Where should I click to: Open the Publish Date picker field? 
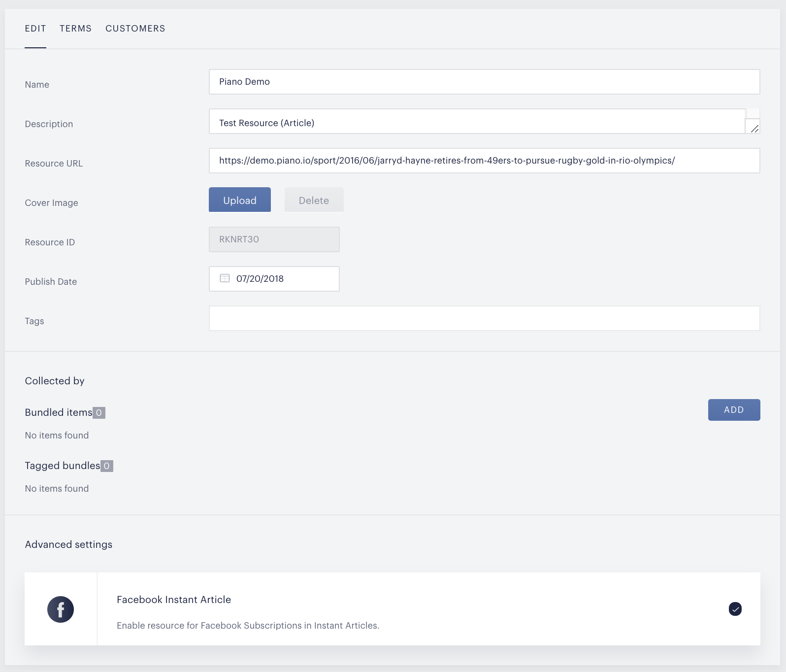pos(274,279)
